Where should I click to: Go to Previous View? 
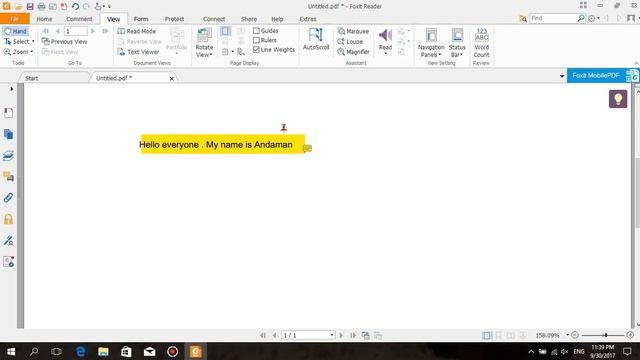pos(64,42)
